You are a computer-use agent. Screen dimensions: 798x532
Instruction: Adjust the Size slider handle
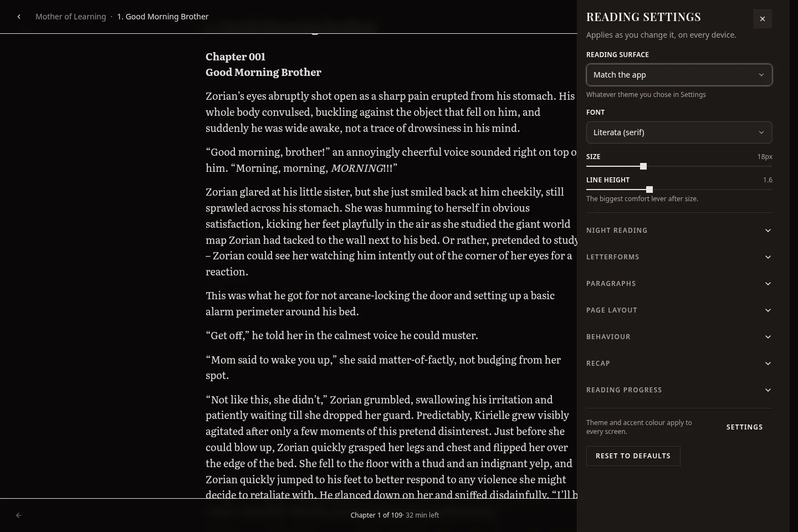[643, 166]
